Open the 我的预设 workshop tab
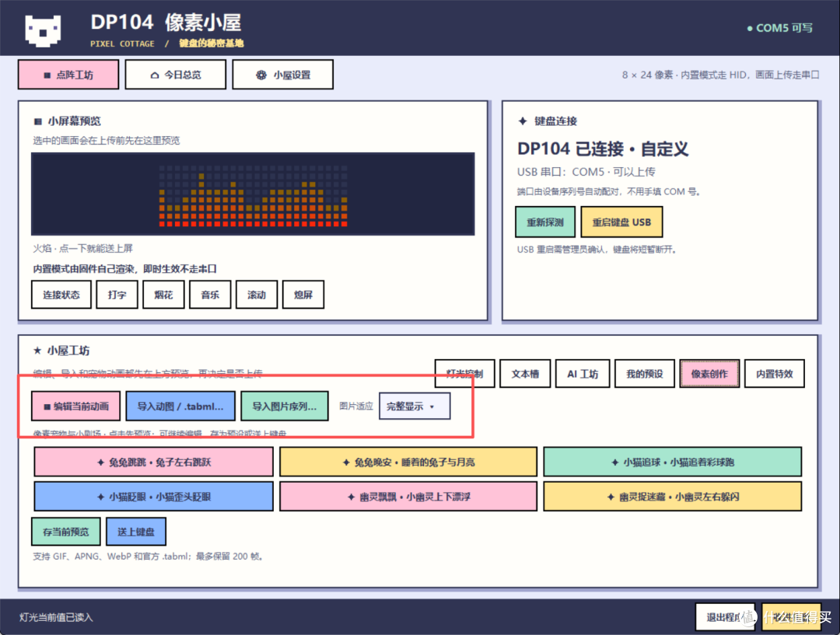Viewport: 840px width, 635px height. [x=645, y=374]
